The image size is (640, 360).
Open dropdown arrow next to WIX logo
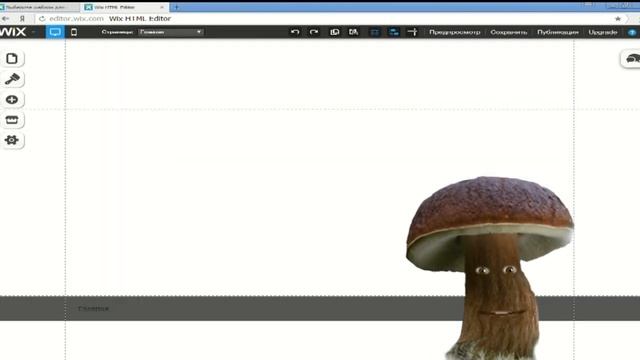pos(34,32)
